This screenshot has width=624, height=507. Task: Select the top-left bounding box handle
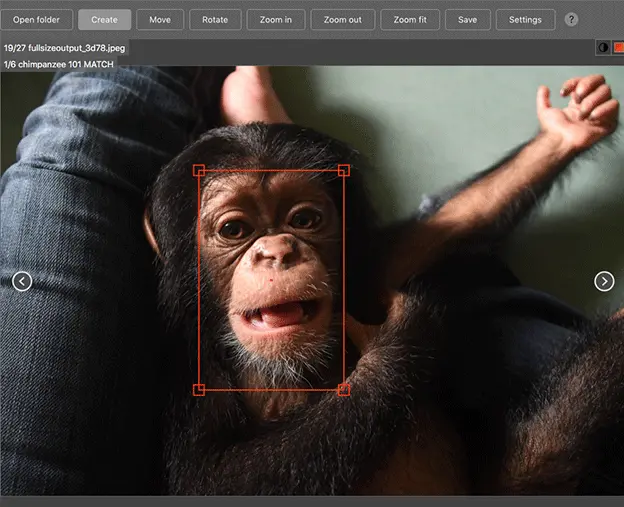pos(199,170)
